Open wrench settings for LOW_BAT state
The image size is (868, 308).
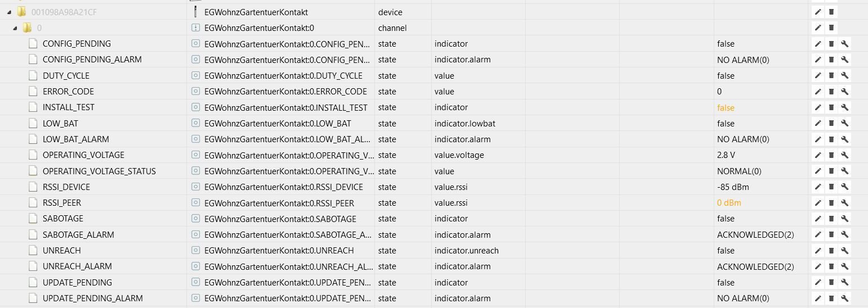[844, 124]
